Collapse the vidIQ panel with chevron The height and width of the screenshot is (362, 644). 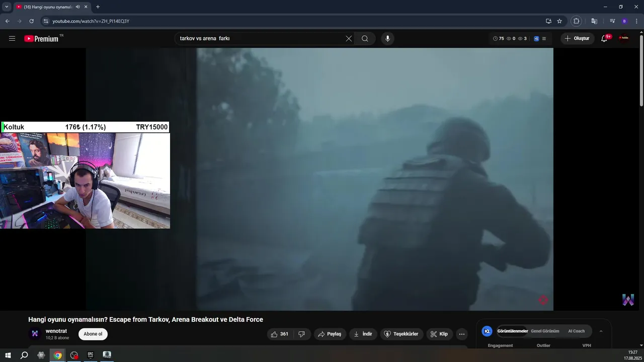601,331
